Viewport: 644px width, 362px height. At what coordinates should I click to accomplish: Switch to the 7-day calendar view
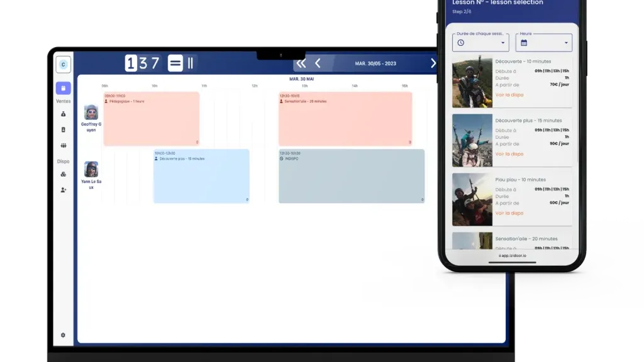(155, 63)
